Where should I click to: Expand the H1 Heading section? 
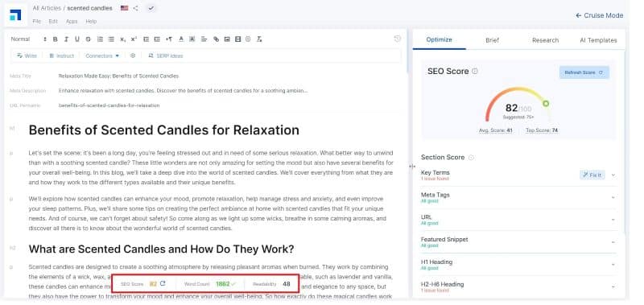point(613,265)
